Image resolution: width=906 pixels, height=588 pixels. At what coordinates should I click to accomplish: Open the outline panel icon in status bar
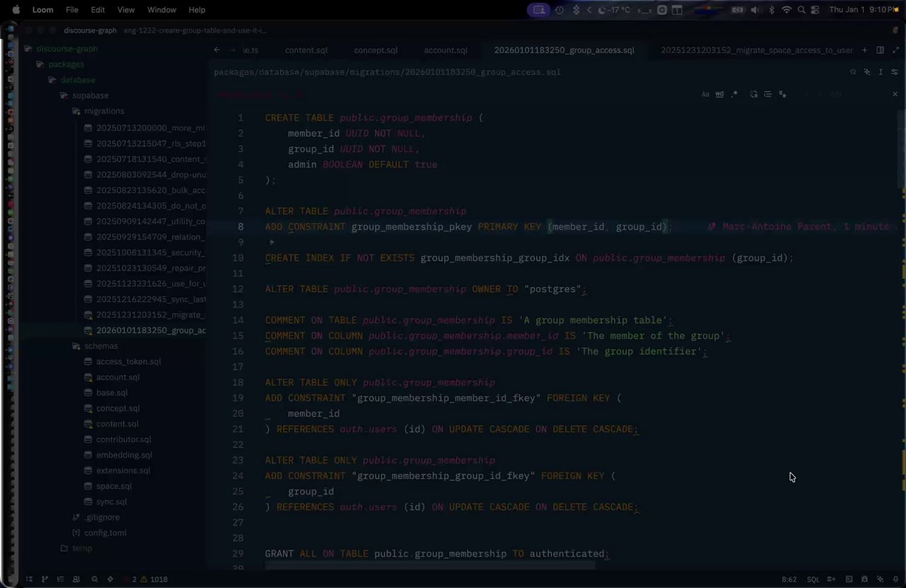tap(60, 579)
